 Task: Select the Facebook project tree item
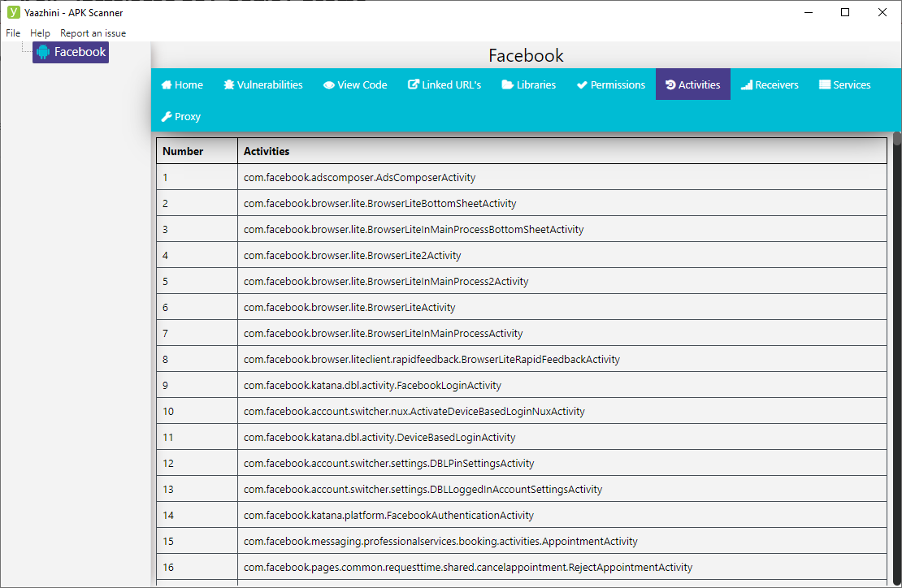(71, 52)
